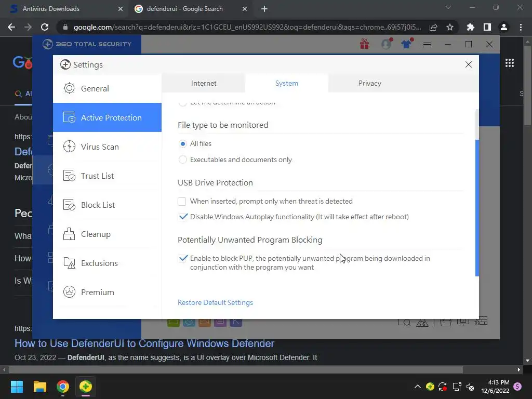Switch to the Privacy tab

[370, 84]
